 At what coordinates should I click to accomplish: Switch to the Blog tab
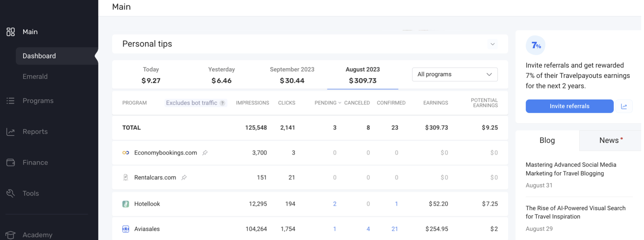point(547,140)
